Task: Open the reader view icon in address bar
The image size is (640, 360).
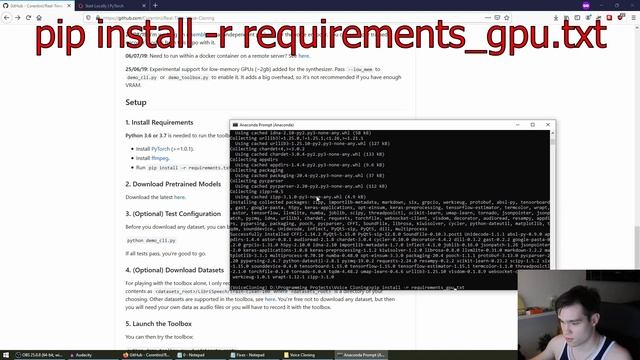Action: click(497, 18)
